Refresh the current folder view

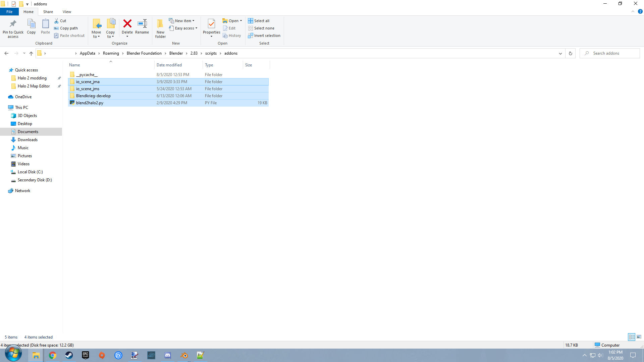point(570,53)
